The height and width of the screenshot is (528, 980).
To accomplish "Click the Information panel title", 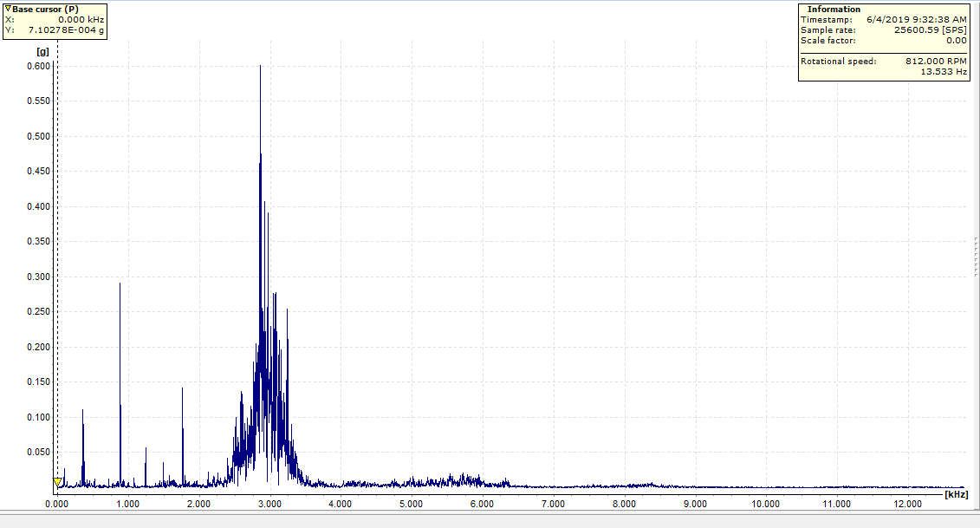I will click(834, 10).
